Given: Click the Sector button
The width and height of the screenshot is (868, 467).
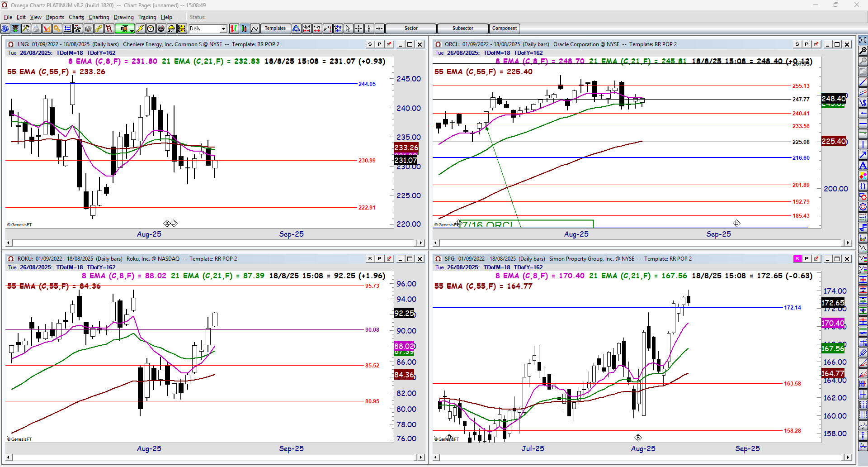Looking at the screenshot, I should tap(411, 29).
